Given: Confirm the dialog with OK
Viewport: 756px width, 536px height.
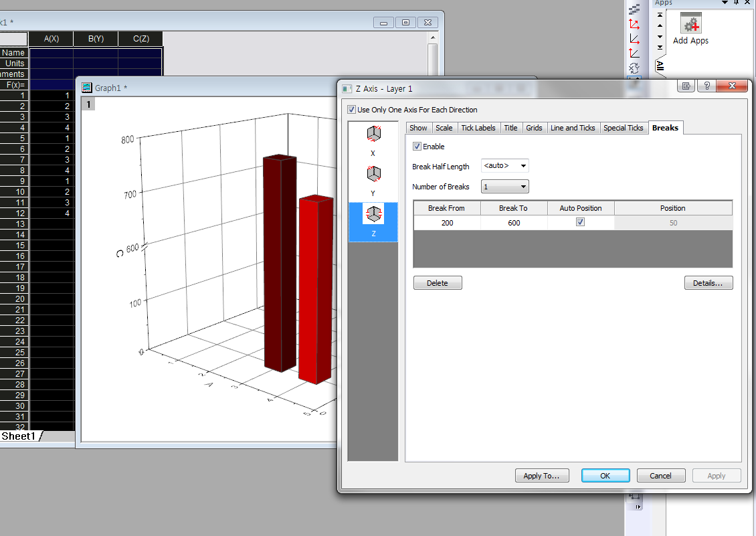Looking at the screenshot, I should click(x=605, y=476).
